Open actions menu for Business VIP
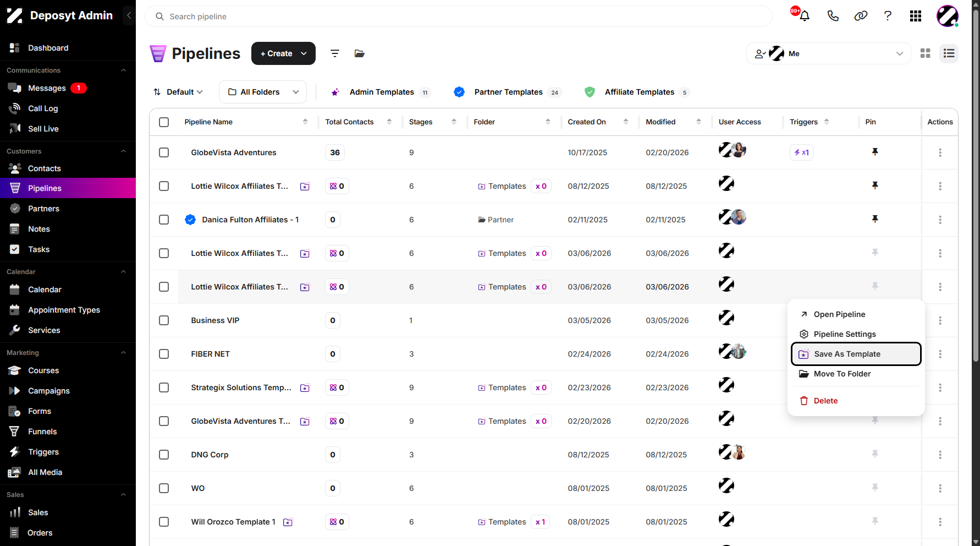 coord(940,320)
